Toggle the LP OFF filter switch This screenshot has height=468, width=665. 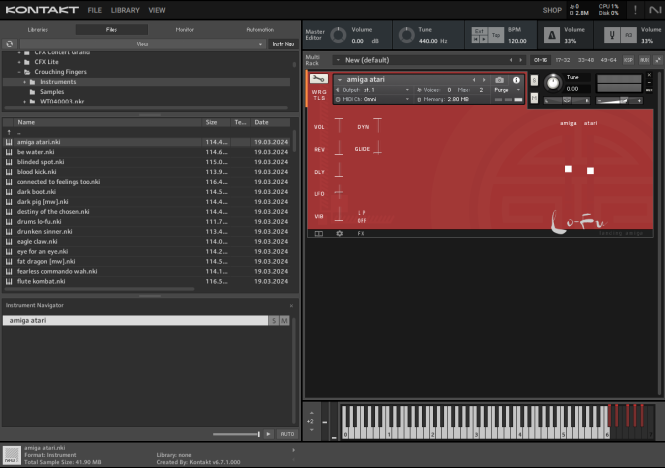pyautogui.click(x=361, y=217)
